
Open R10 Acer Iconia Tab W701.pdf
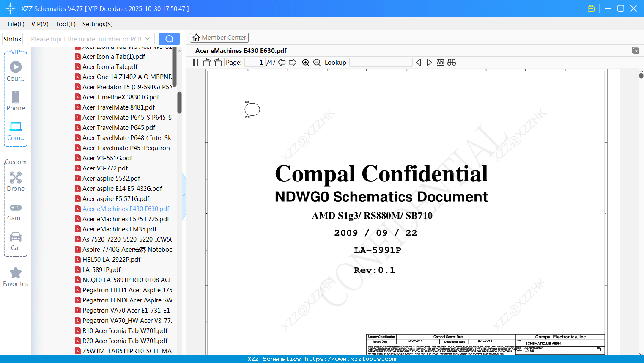point(121,331)
